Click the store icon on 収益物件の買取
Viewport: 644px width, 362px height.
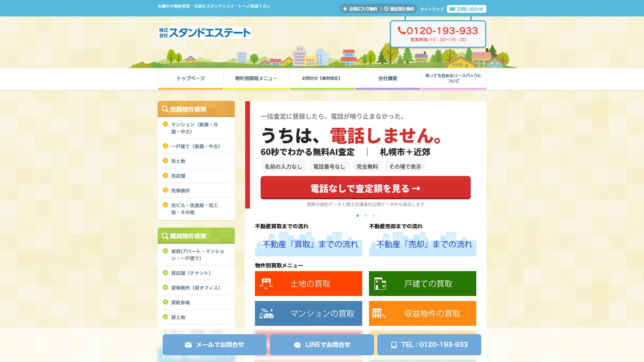point(379,313)
